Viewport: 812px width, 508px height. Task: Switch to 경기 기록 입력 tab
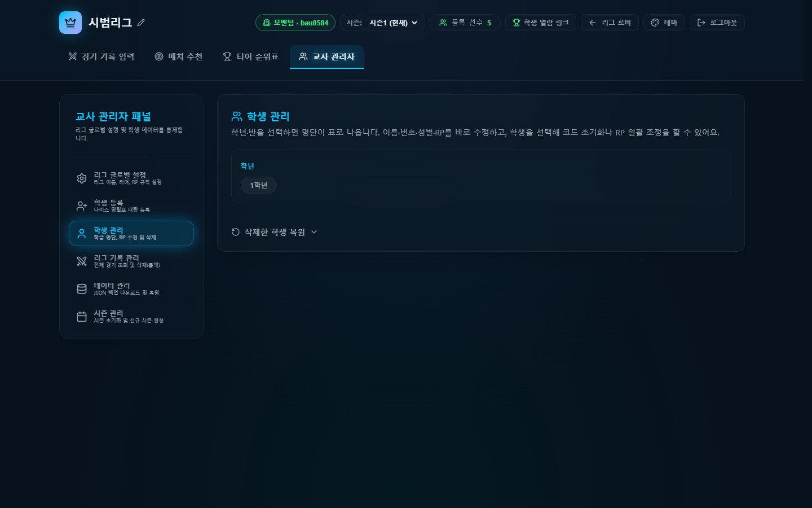(101, 56)
